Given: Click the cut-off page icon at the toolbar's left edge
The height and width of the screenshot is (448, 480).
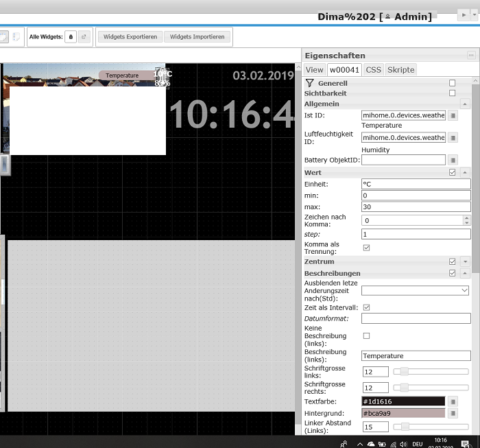Looking at the screenshot, I should click(x=4, y=37).
